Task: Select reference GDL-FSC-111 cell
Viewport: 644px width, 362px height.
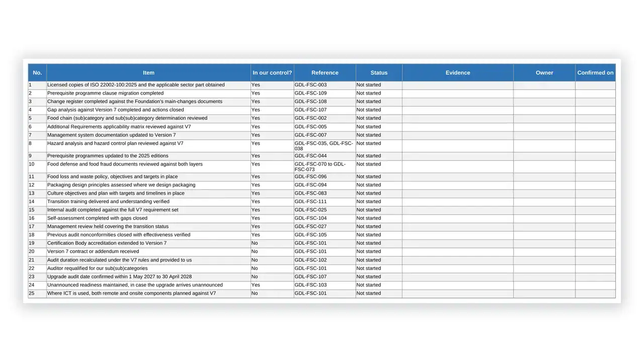Action: click(x=325, y=202)
